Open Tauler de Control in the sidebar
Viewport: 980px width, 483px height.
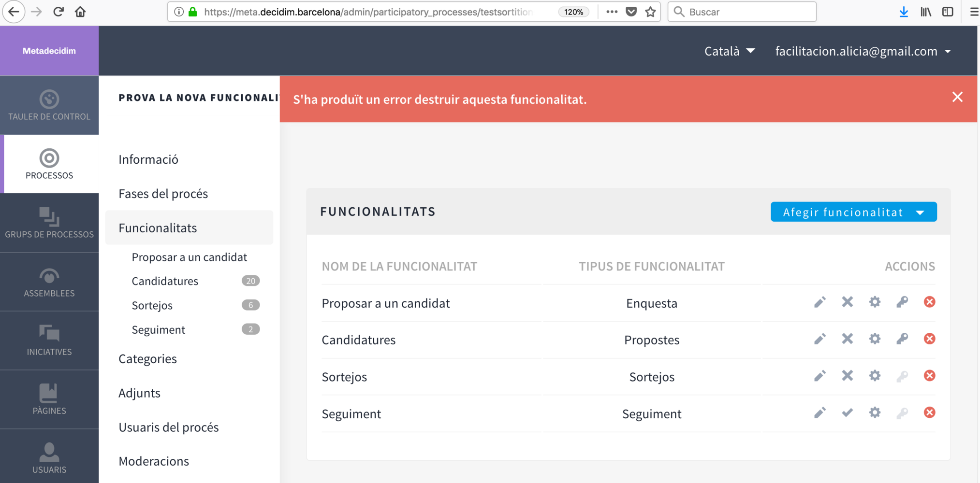[49, 105]
